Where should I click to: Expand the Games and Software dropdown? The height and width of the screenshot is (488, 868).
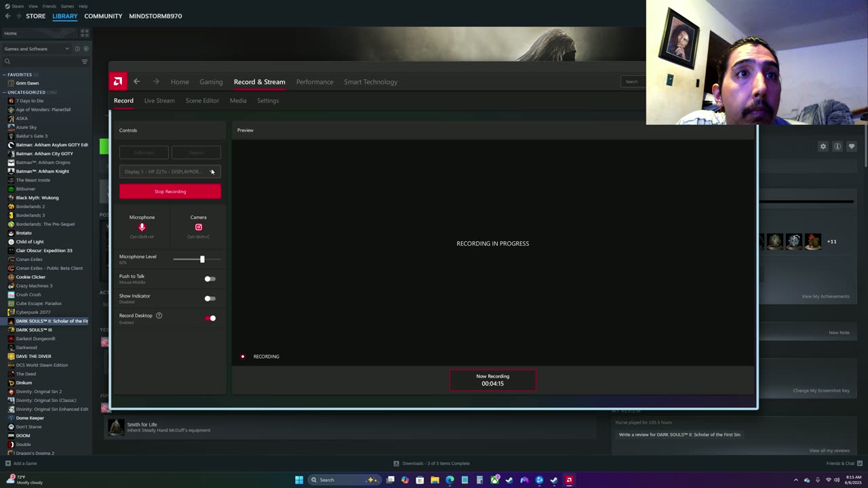37,49
